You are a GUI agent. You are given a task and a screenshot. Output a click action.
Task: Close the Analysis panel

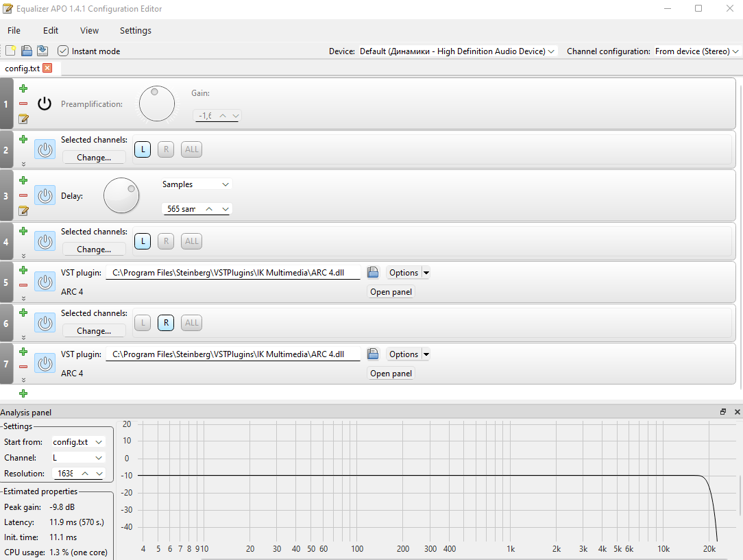(738, 412)
